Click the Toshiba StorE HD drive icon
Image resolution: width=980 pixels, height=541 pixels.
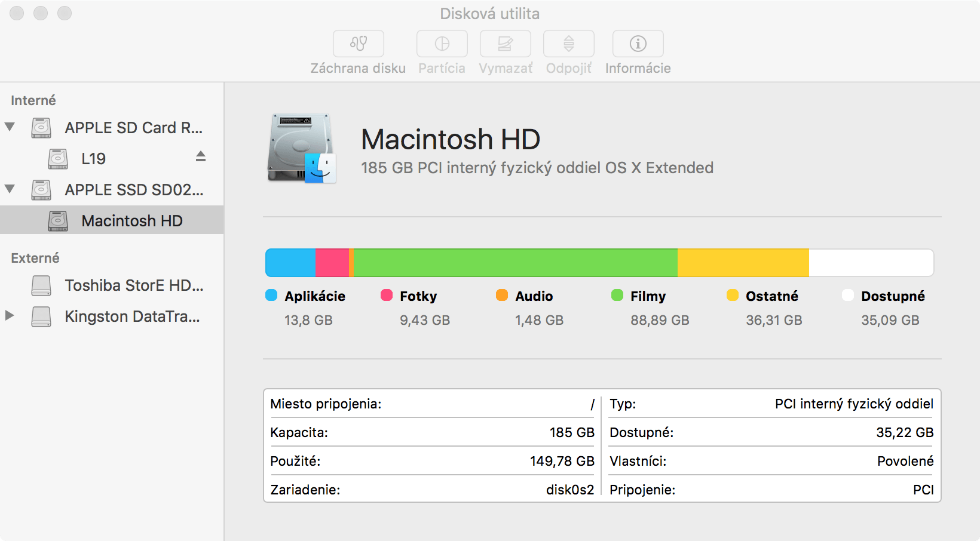tap(41, 285)
